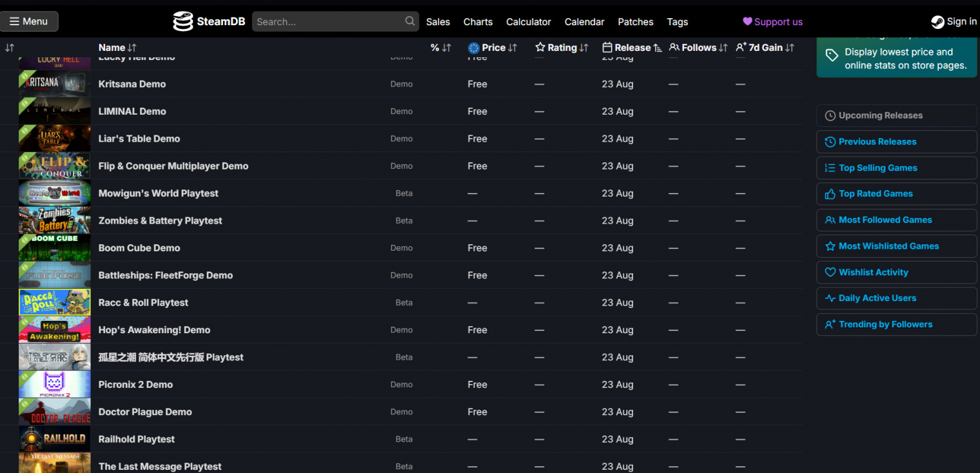The image size is (980, 473).
Task: Open Zombies & Battery Playtest link
Action: click(x=161, y=220)
